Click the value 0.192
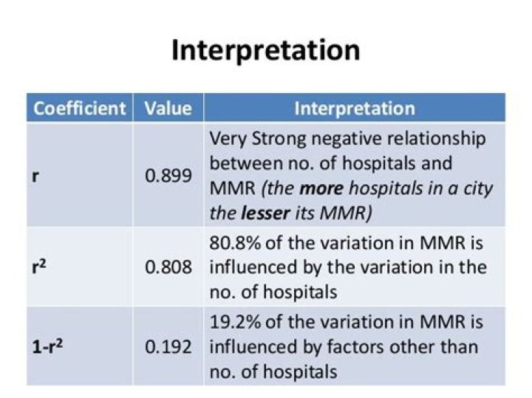Viewport: 532px width, 398px height. click(x=168, y=347)
